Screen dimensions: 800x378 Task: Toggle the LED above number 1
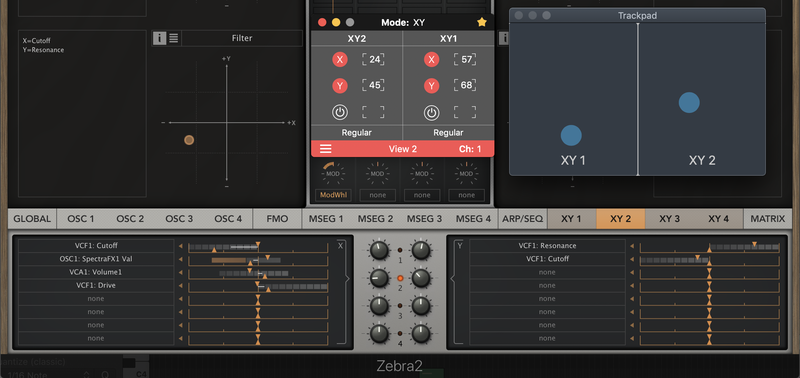[x=400, y=250]
